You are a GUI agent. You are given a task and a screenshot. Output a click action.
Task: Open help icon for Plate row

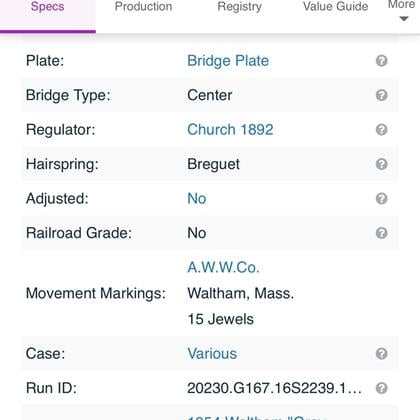(381, 61)
